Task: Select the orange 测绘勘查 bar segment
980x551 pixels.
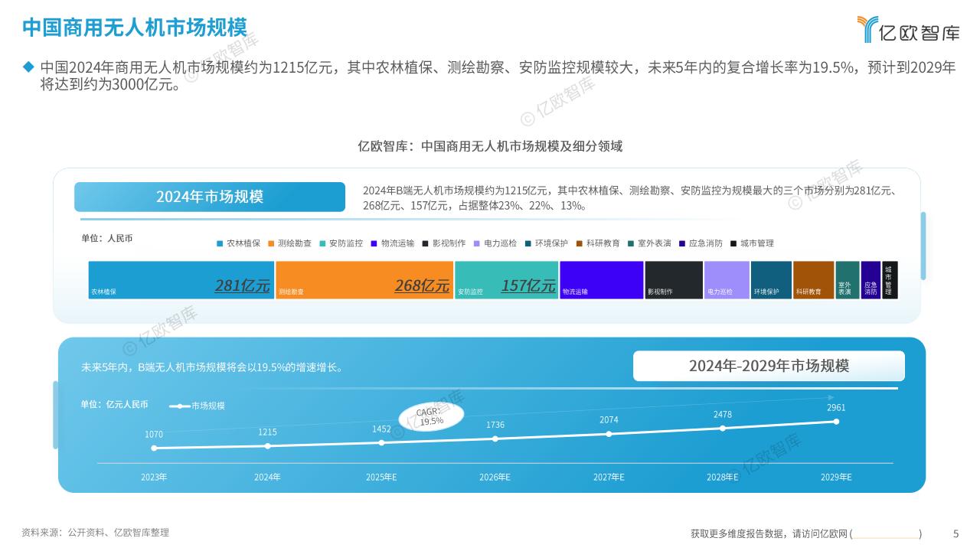Action: point(364,280)
